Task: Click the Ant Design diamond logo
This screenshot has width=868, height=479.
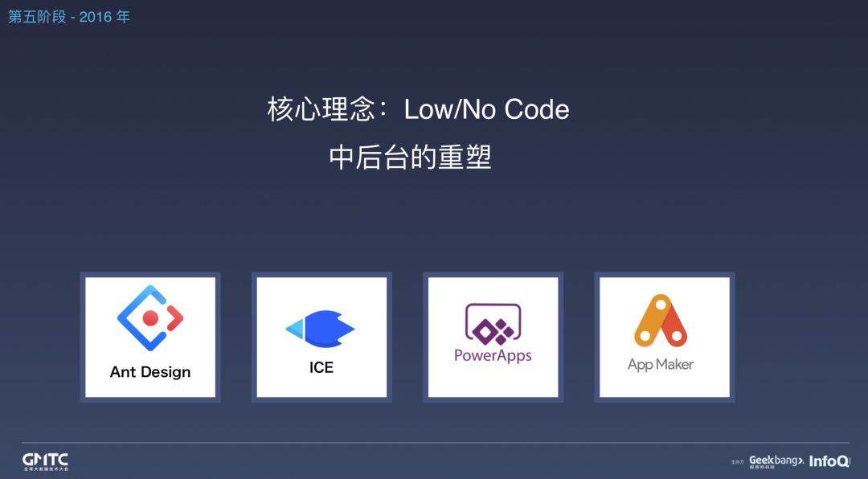Action: (x=150, y=317)
